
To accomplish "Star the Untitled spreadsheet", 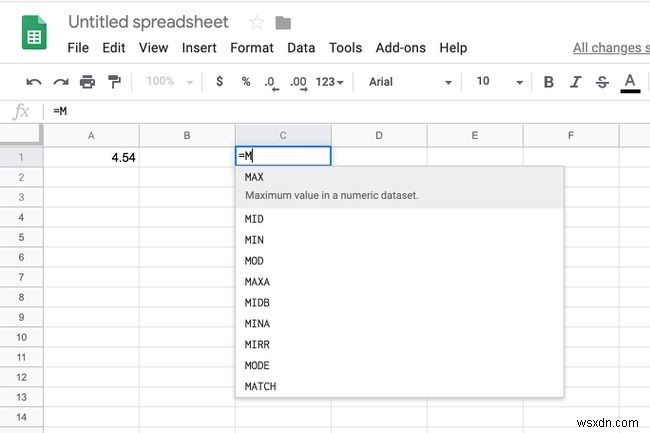I will point(257,23).
